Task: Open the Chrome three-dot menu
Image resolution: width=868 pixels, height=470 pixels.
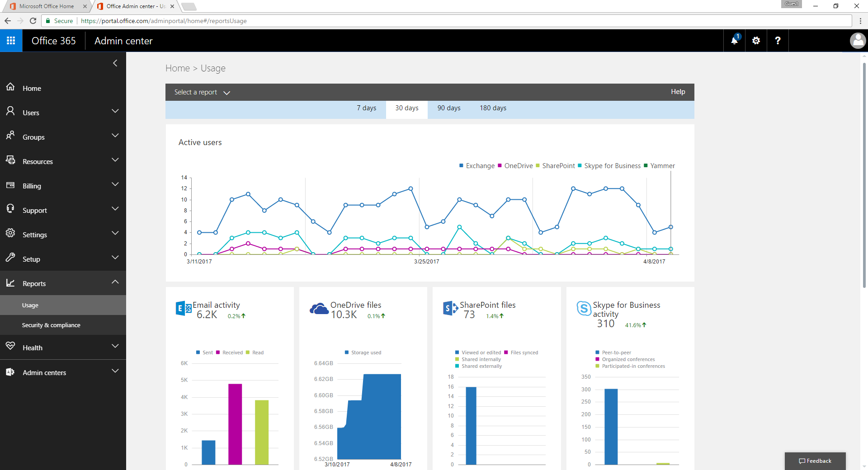Action: (x=860, y=21)
